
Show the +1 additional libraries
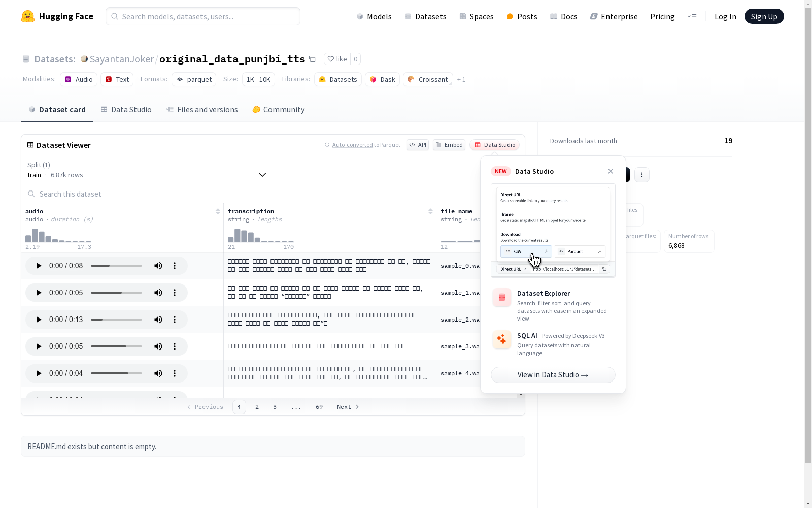(461, 79)
